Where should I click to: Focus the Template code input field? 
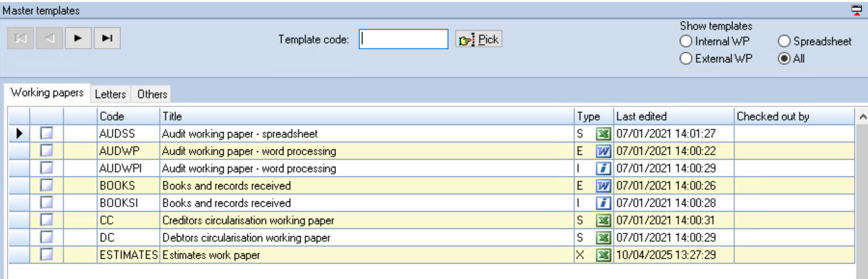click(403, 39)
